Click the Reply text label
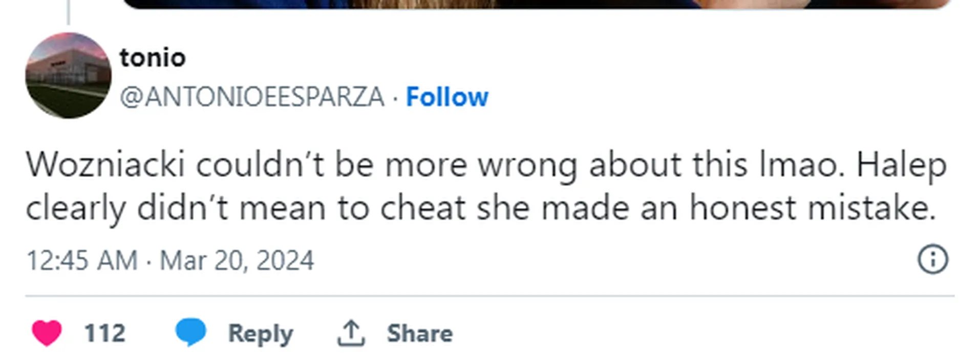Viewport: 980px width, 358px height. [260, 333]
